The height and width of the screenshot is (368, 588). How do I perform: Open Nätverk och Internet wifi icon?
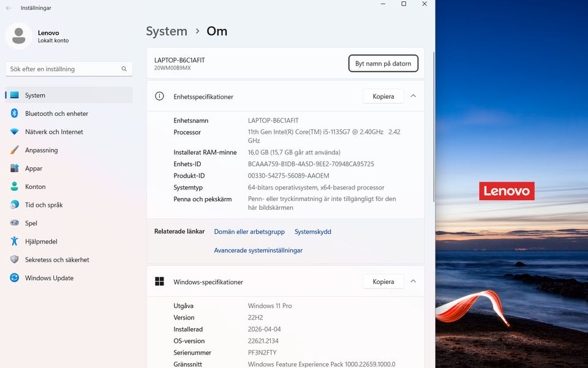pos(14,132)
